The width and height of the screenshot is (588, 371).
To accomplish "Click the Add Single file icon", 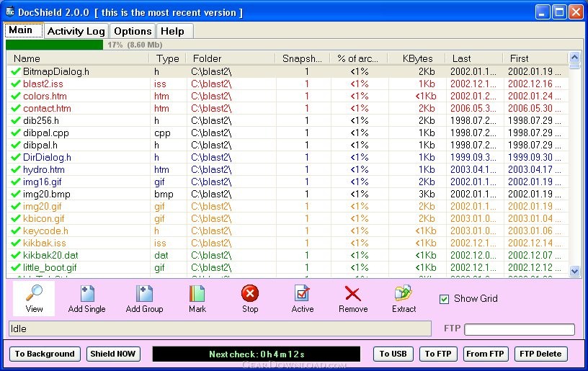I will point(87,293).
